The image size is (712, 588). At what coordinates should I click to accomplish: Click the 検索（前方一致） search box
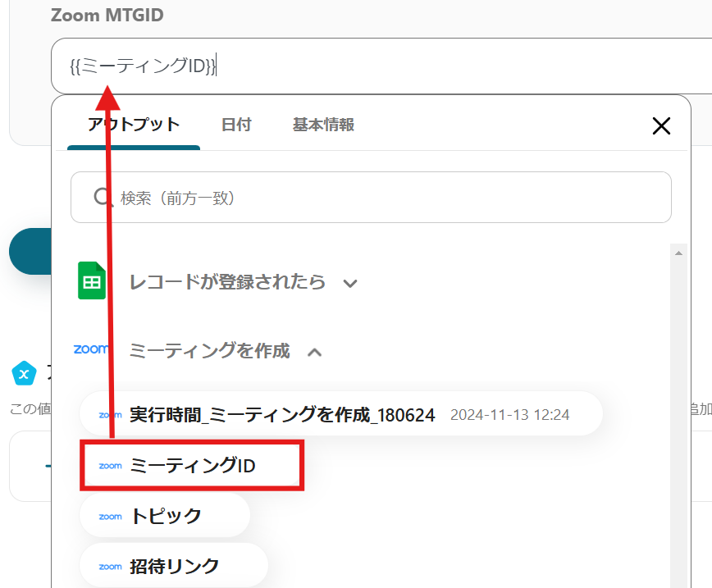click(371, 197)
